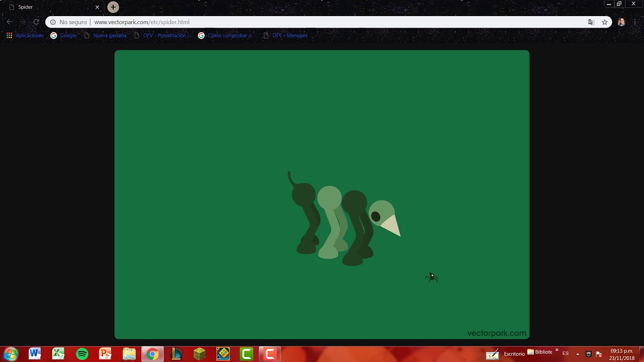This screenshot has width=644, height=362.
Task: Launch Spotify from the taskbar
Action: (x=82, y=353)
